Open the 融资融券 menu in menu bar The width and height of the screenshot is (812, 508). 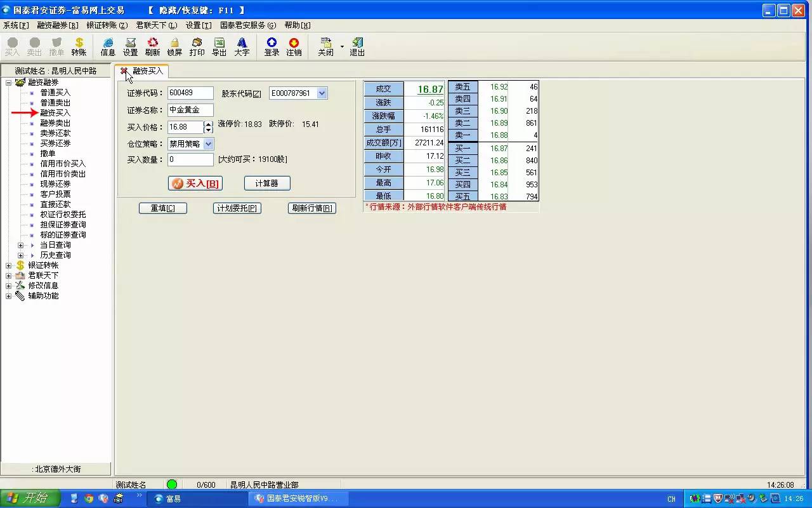(x=58, y=25)
